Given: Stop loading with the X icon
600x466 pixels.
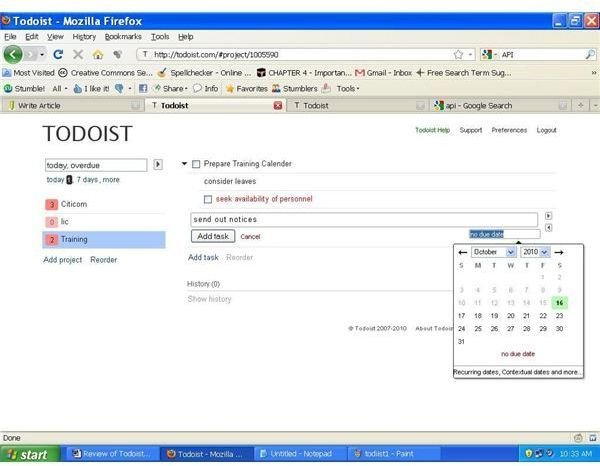Looking at the screenshot, I should (78, 54).
